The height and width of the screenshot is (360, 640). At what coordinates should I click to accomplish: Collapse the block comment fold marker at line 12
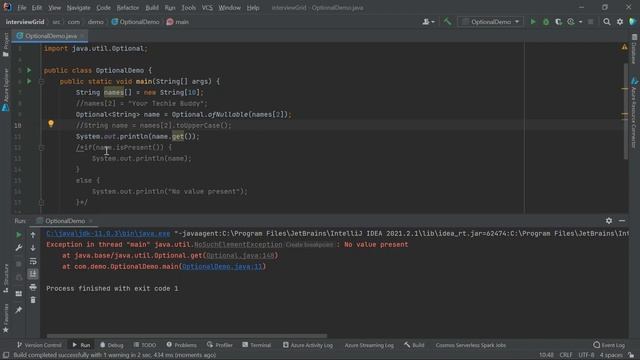pos(41,147)
